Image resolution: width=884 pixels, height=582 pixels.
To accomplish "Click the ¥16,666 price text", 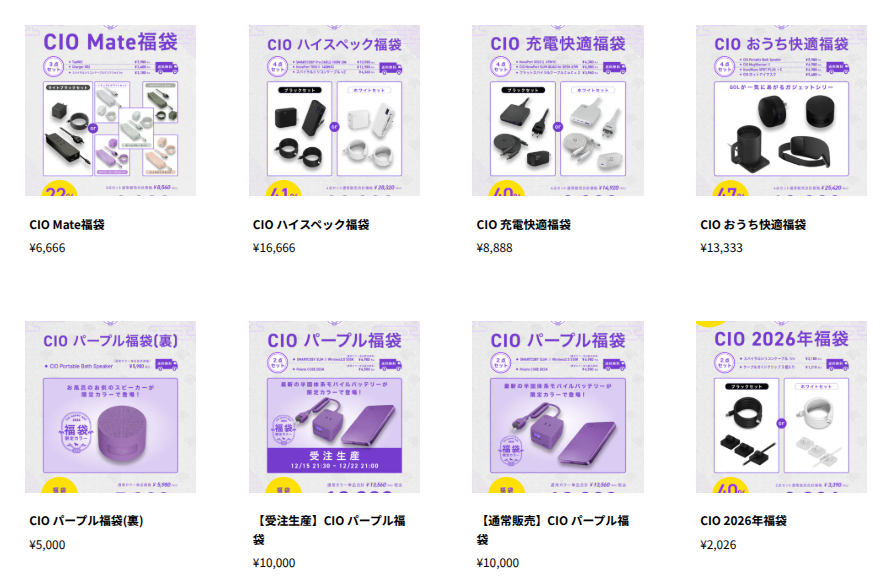I will (x=274, y=248).
